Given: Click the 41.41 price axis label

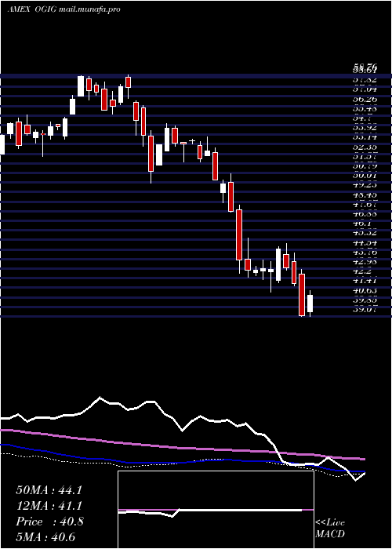Looking at the screenshot, I should pyautogui.click(x=365, y=281).
